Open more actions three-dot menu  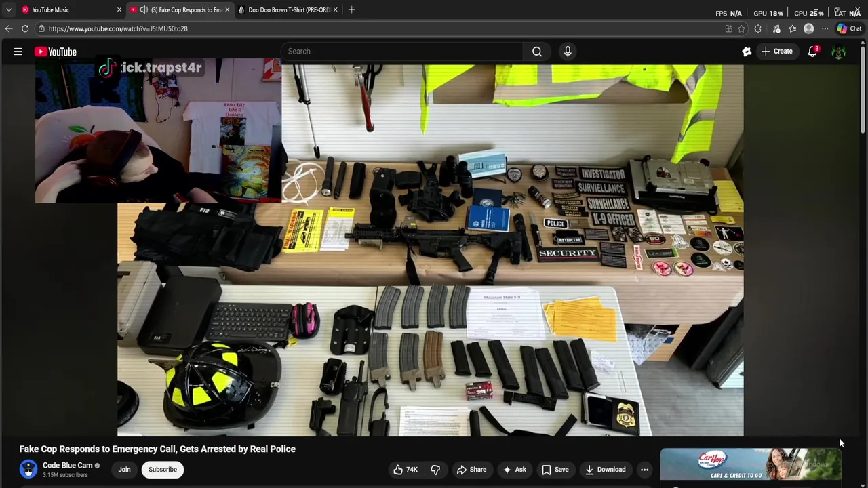[x=644, y=469]
